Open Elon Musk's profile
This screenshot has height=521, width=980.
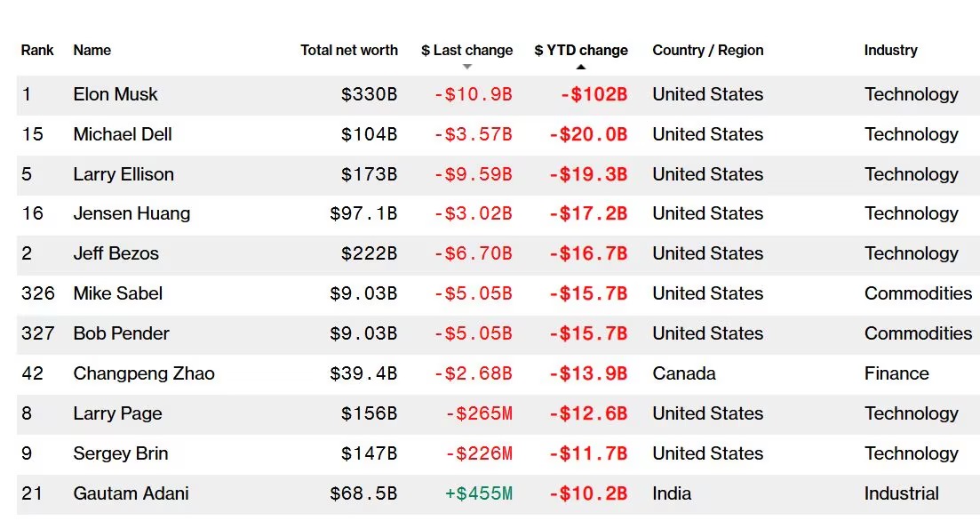tap(116, 94)
